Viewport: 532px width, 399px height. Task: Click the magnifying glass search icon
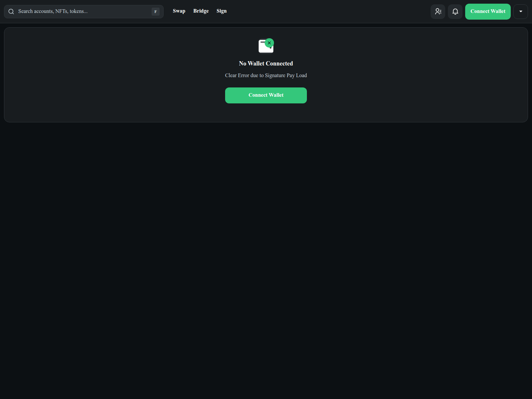[x=11, y=12]
